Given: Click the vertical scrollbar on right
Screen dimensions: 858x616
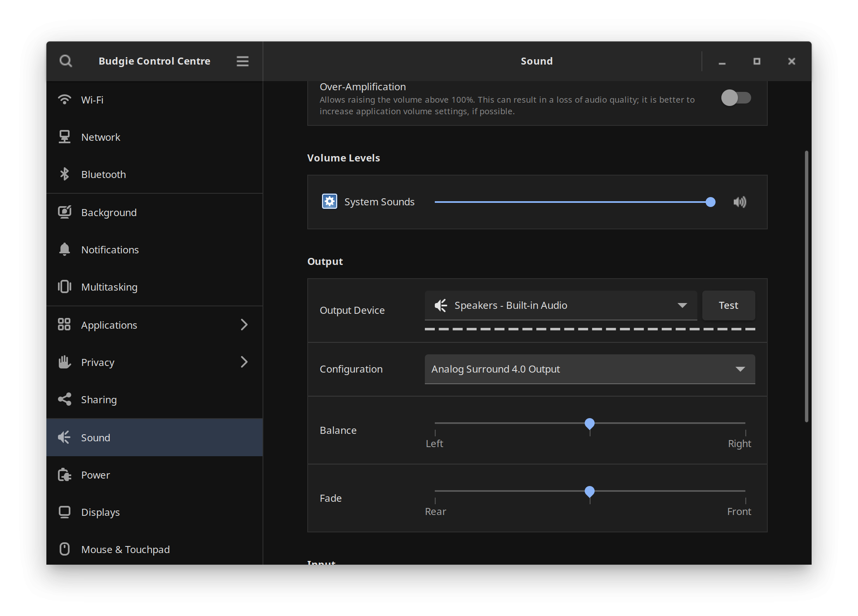Looking at the screenshot, I should pos(806,286).
